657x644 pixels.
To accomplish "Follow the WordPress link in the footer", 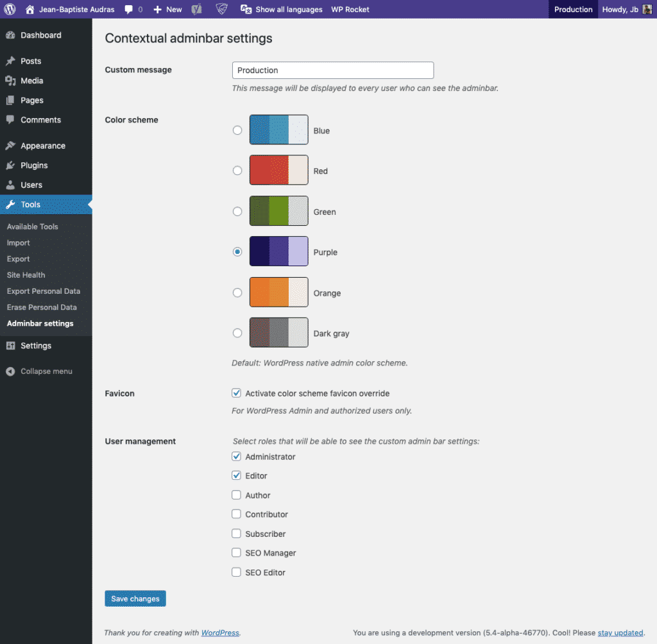I will 220,632.
